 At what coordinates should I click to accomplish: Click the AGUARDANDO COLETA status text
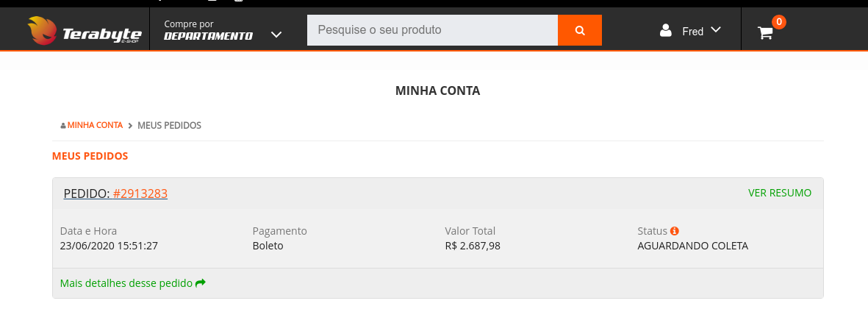692,245
